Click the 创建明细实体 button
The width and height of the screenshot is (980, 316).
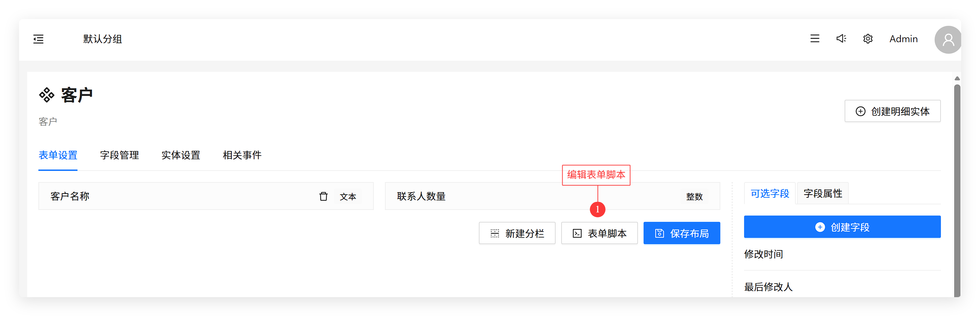892,111
